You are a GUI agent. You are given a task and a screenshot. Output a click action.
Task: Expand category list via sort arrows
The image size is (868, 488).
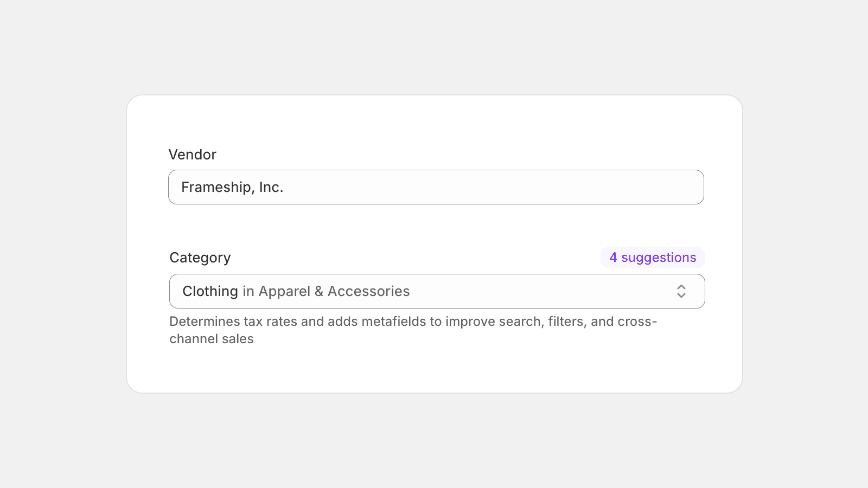[681, 291]
